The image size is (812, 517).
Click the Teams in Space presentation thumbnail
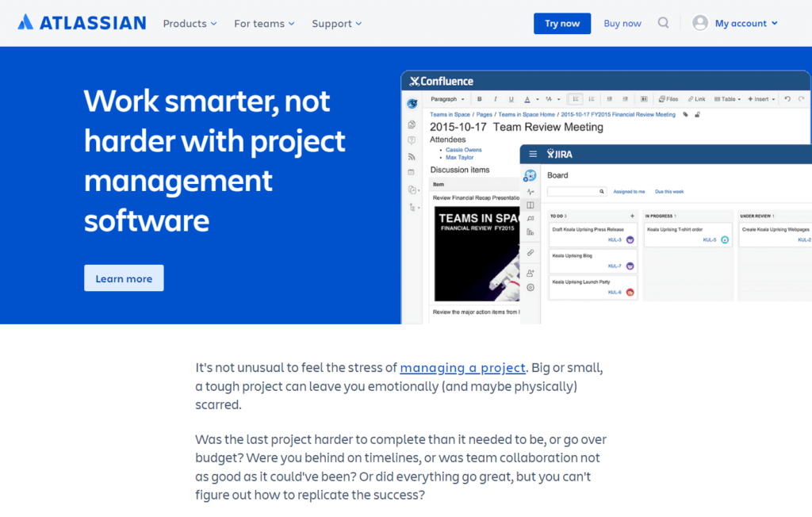[x=477, y=254]
